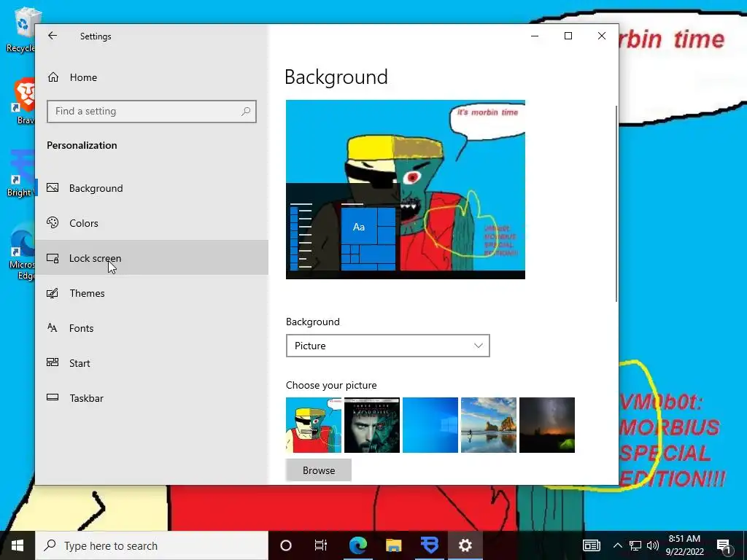The image size is (747, 560).
Task: Open Task View on the taskbar
Action: [321, 545]
